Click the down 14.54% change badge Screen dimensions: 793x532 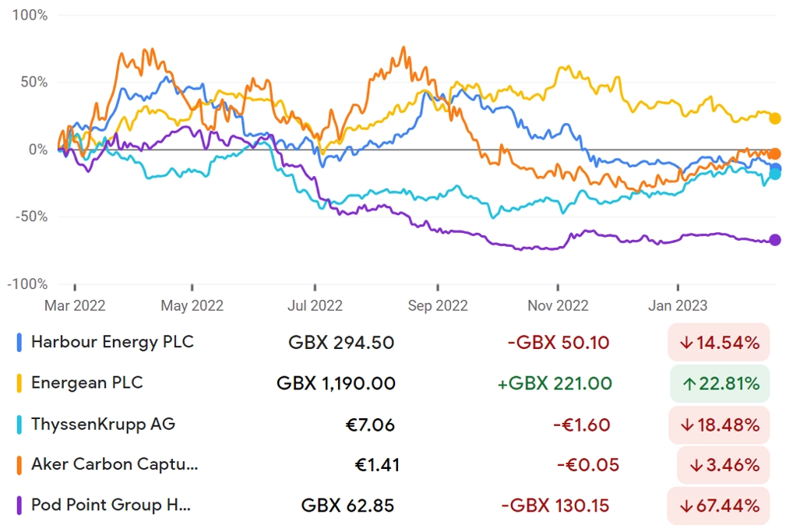[719, 343]
